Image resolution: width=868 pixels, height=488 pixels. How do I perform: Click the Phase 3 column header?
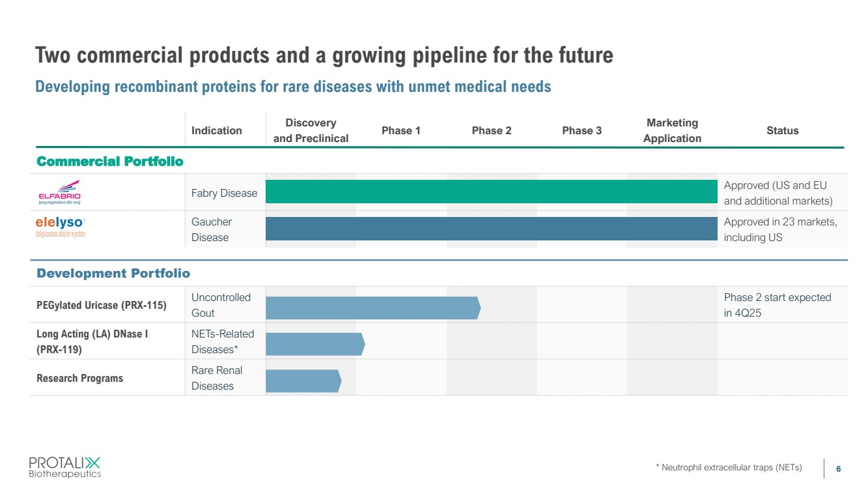pos(581,130)
